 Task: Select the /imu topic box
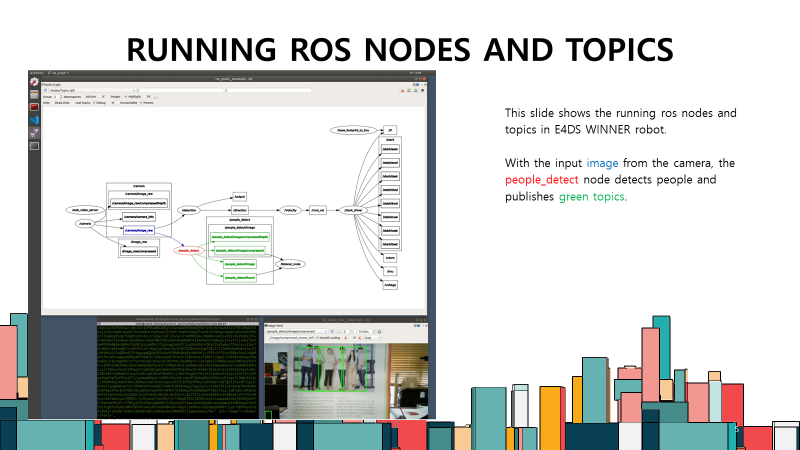click(390, 271)
